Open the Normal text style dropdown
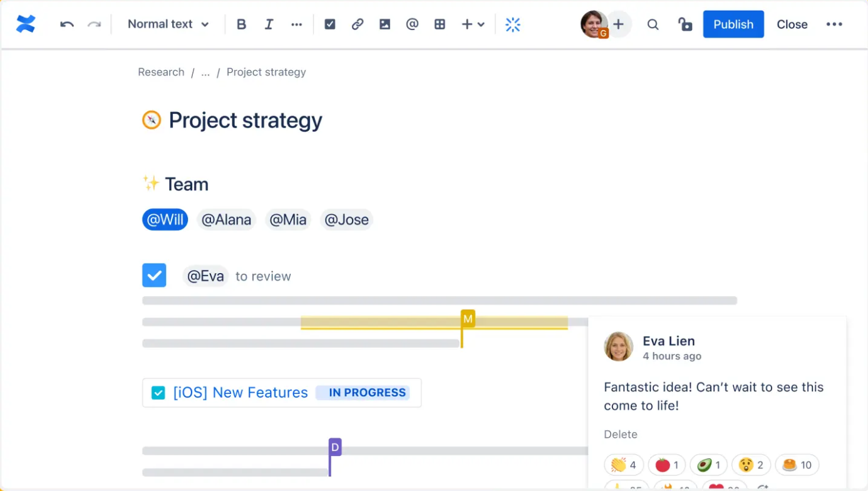 tap(167, 24)
